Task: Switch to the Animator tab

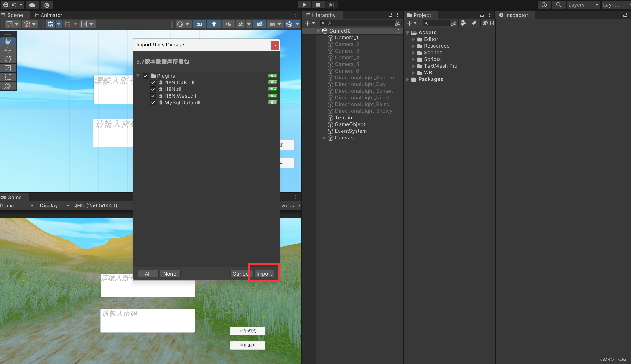Action: [48, 15]
